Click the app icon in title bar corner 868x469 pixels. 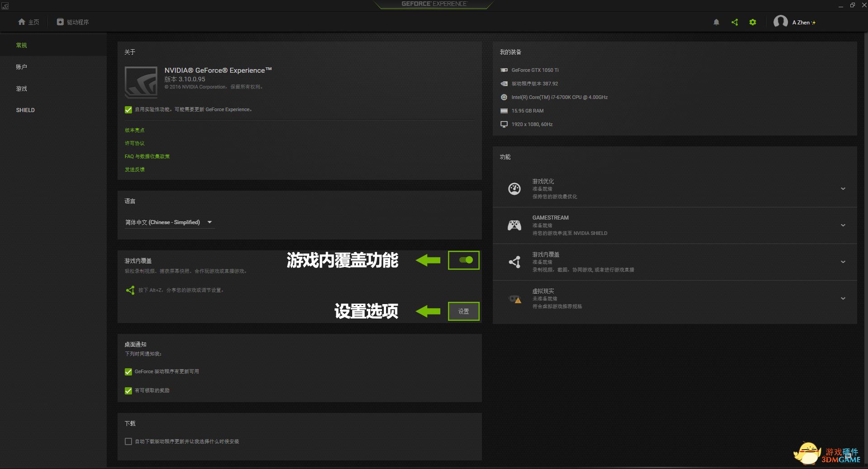pos(5,5)
